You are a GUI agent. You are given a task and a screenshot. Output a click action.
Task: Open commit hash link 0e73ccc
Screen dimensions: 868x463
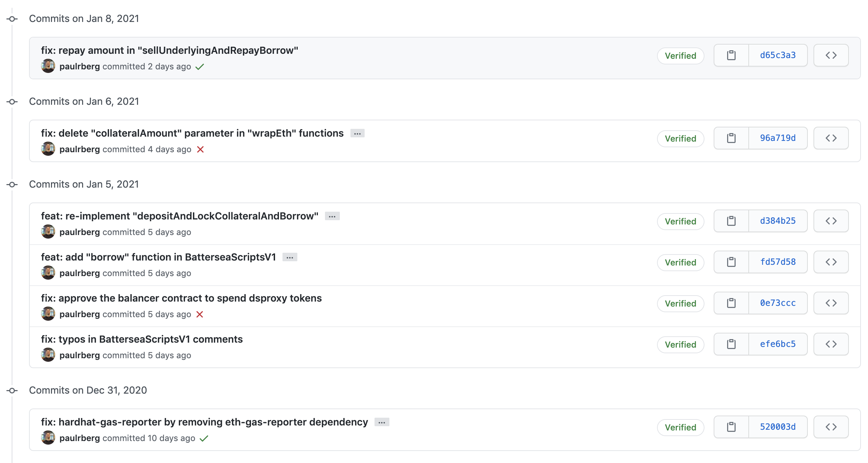click(778, 303)
